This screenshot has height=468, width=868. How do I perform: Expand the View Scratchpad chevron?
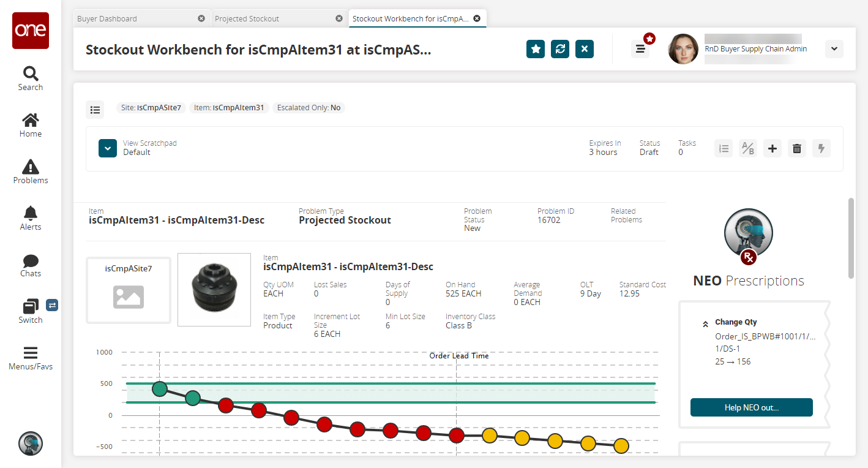tap(108, 148)
